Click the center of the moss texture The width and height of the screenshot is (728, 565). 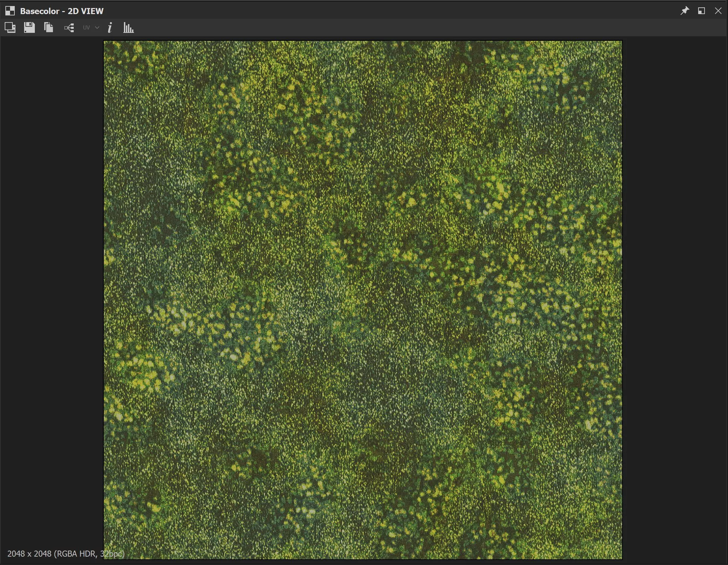pyautogui.click(x=363, y=300)
